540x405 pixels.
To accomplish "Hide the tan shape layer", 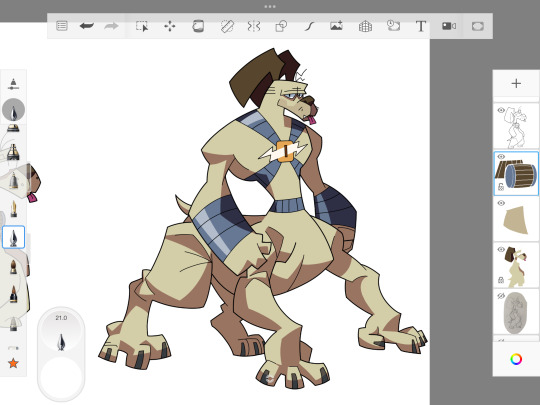I will [x=501, y=203].
